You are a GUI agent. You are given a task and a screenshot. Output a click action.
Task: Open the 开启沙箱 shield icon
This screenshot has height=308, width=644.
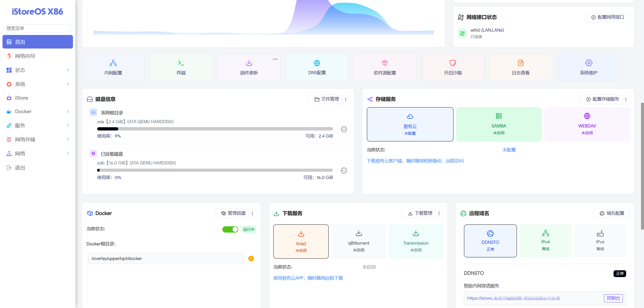point(453,63)
